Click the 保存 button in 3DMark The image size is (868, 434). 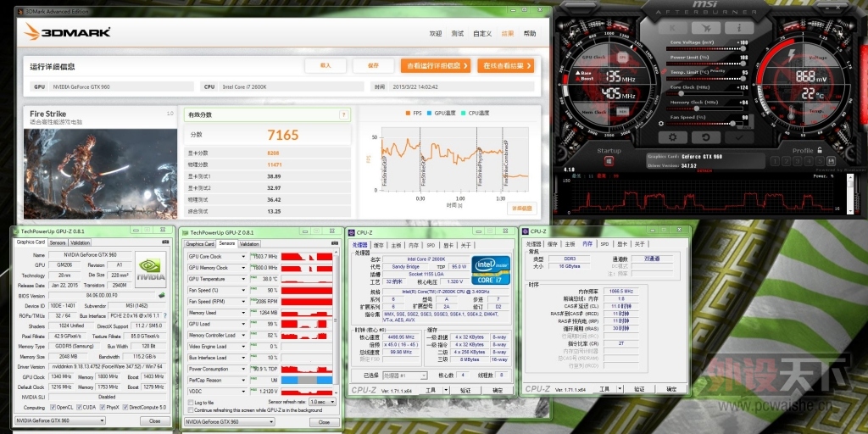tap(373, 65)
